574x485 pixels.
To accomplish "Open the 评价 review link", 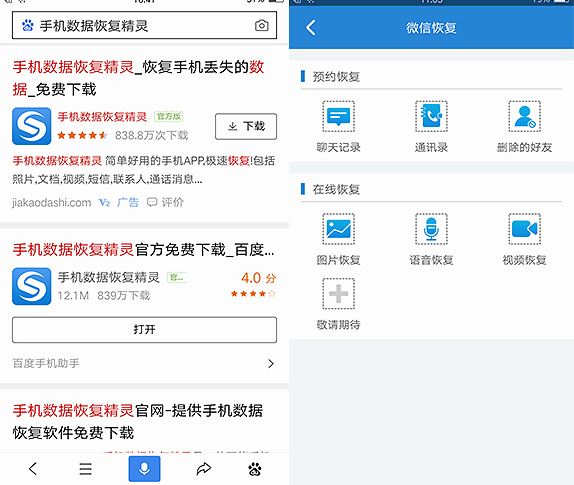I will [x=165, y=202].
